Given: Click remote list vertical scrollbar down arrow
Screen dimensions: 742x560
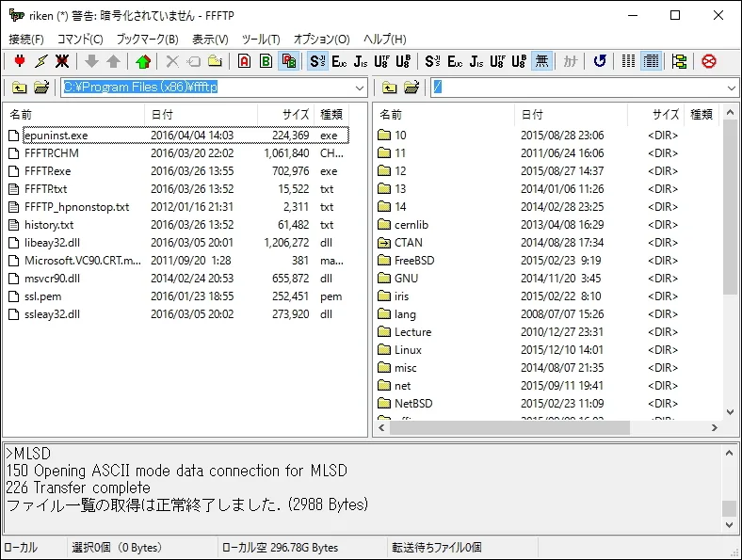Looking at the screenshot, I should pyautogui.click(x=730, y=412).
